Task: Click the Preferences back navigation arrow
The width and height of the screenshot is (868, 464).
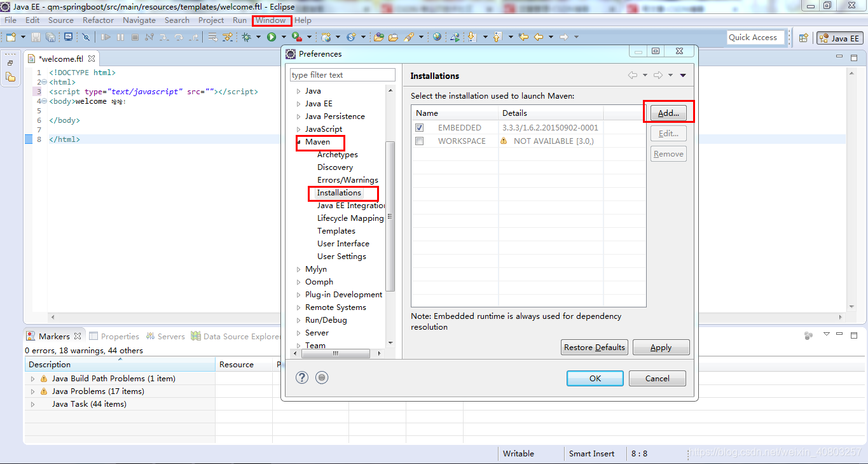Action: (x=633, y=75)
